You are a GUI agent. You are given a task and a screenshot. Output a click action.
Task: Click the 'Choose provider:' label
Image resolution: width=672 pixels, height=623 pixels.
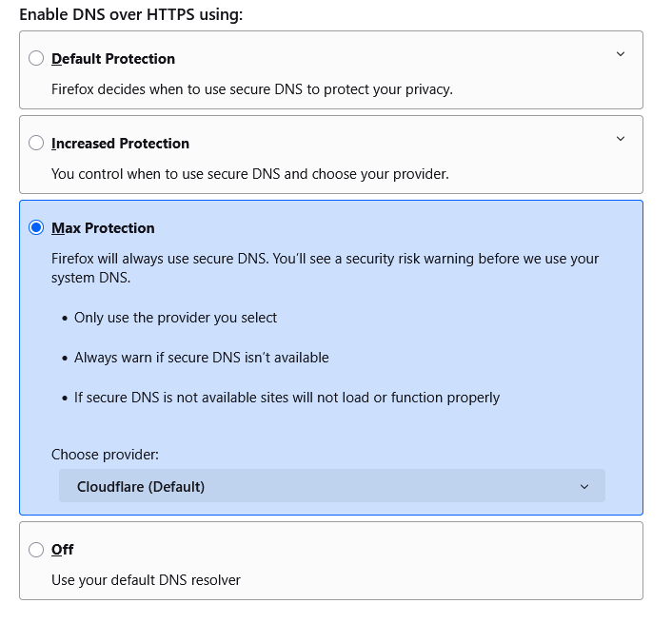(x=105, y=455)
